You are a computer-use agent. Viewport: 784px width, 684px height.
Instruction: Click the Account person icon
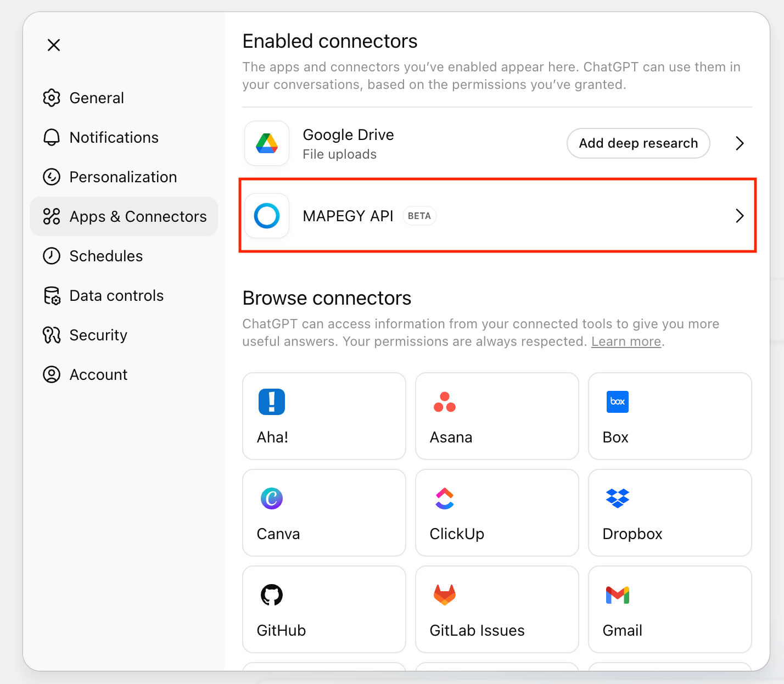click(52, 374)
